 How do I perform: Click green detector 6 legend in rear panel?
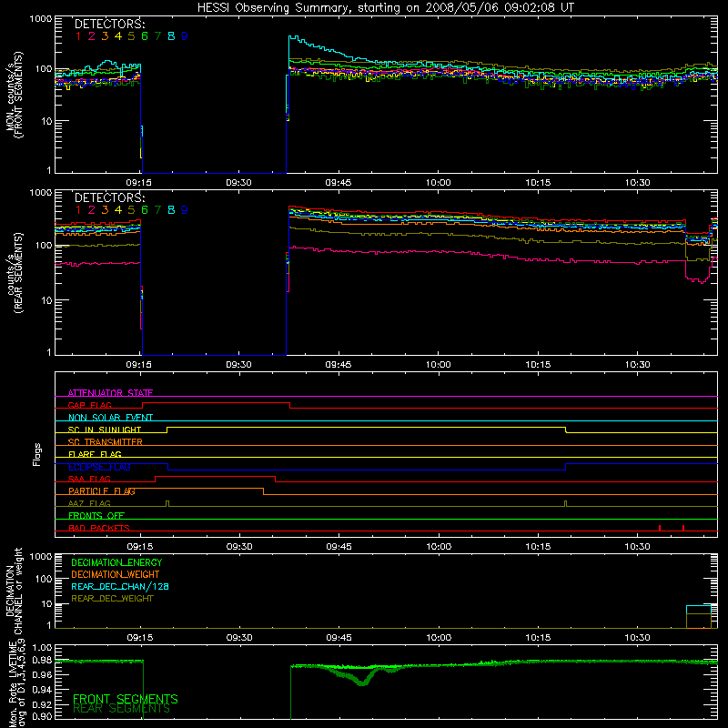pyautogui.click(x=145, y=210)
